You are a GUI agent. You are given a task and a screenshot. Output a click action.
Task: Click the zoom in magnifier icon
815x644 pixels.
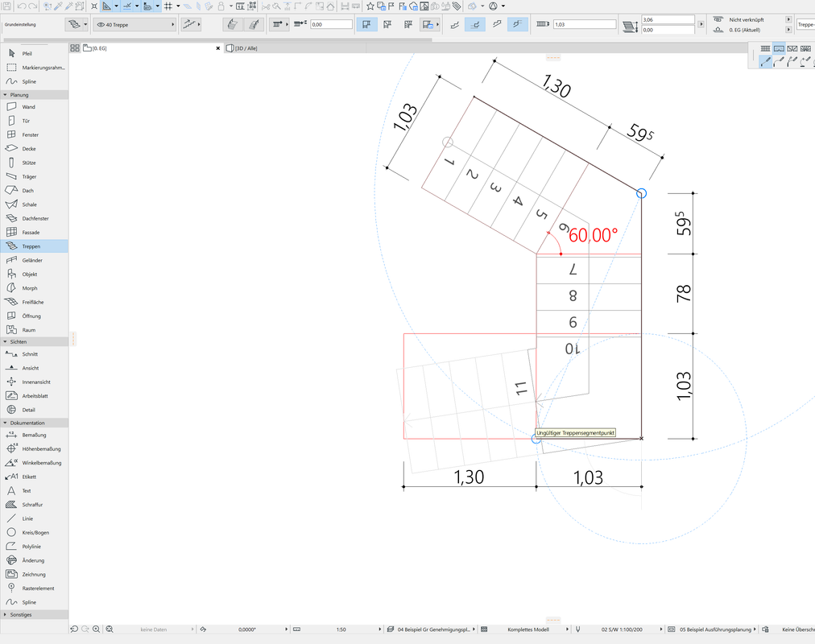(x=97, y=630)
